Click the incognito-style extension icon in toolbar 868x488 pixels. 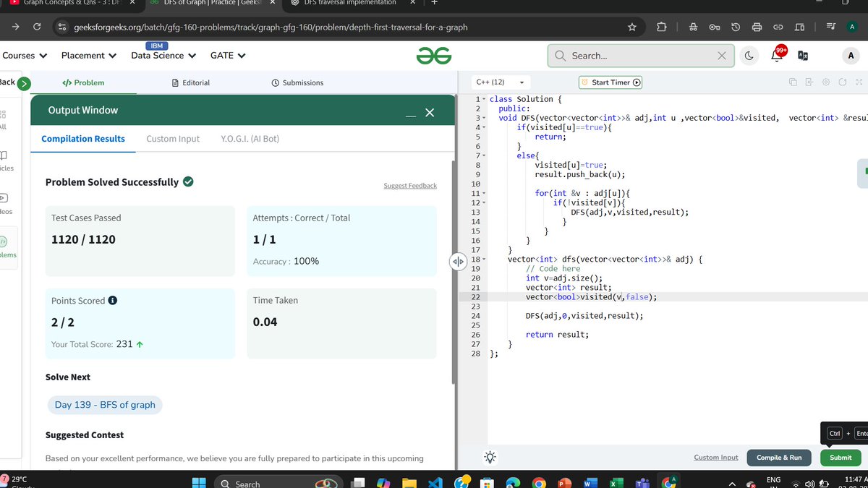pos(693,27)
